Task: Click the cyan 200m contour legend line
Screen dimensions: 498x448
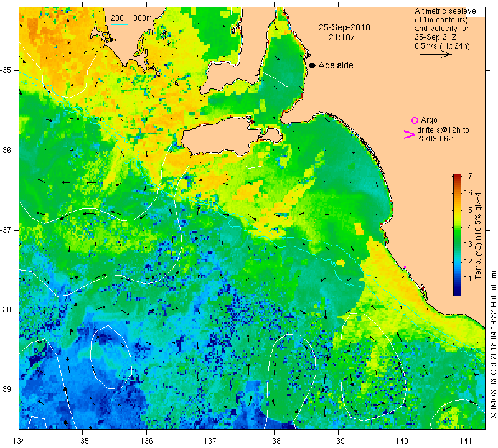Action: tap(120, 24)
